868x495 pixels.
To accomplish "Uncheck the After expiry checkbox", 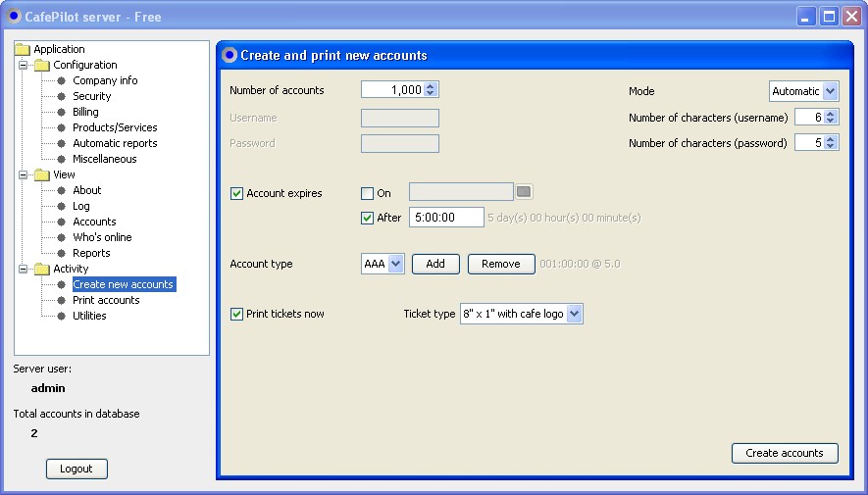I will click(367, 218).
